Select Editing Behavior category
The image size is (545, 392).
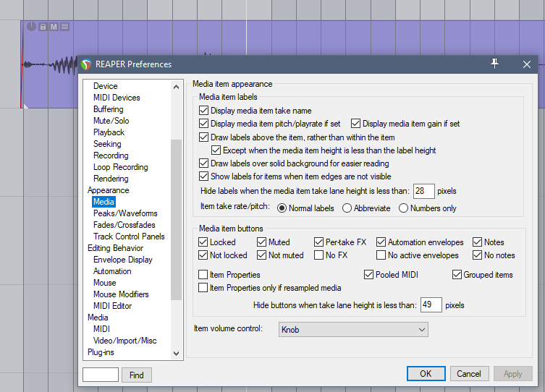click(115, 248)
